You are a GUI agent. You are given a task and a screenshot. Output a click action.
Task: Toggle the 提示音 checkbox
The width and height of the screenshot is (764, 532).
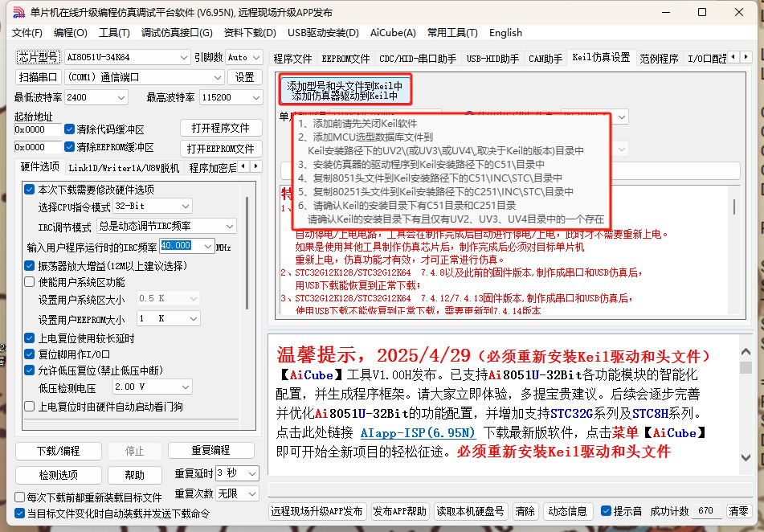point(606,510)
